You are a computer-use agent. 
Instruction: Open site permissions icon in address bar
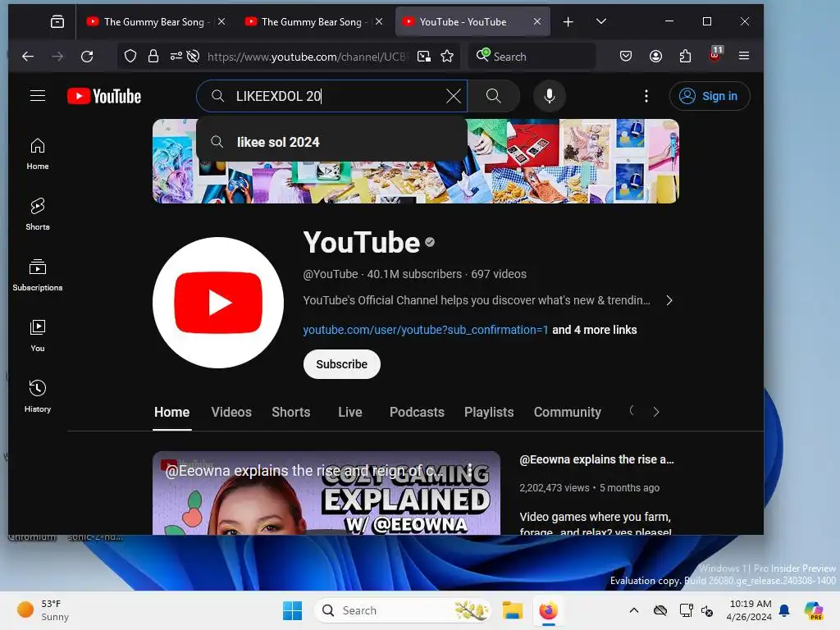(x=176, y=57)
